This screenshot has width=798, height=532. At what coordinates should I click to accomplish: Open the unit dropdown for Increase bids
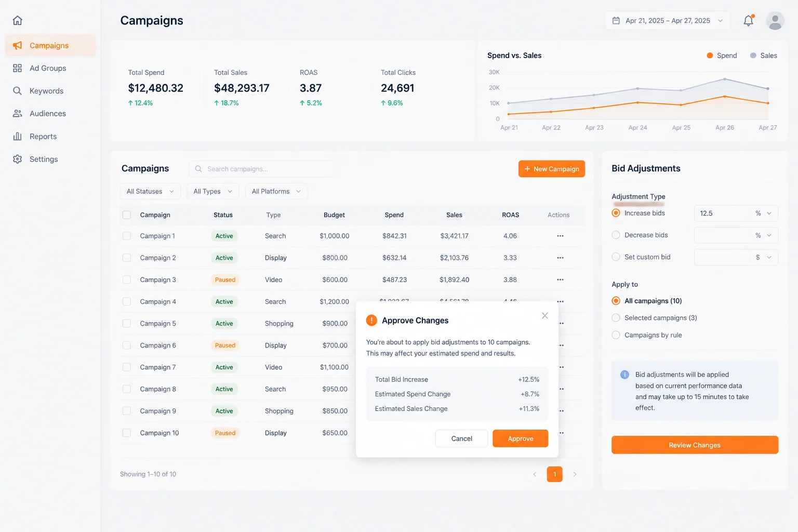763,214
